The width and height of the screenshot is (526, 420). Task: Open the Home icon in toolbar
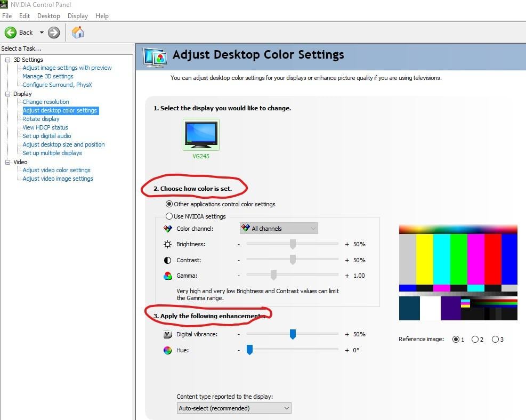click(x=78, y=32)
